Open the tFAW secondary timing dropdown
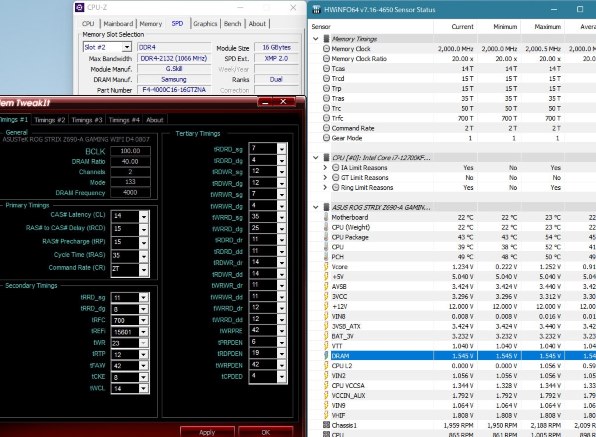The image size is (596, 437). (143, 366)
